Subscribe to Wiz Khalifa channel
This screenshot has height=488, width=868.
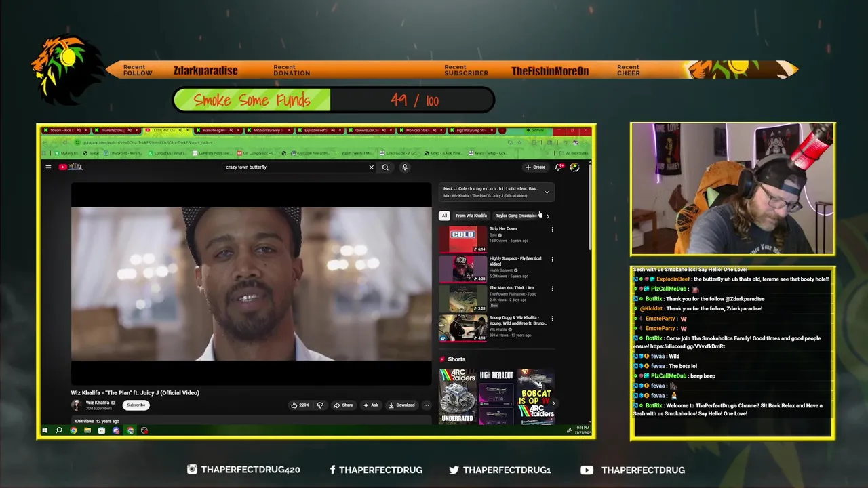click(x=136, y=405)
